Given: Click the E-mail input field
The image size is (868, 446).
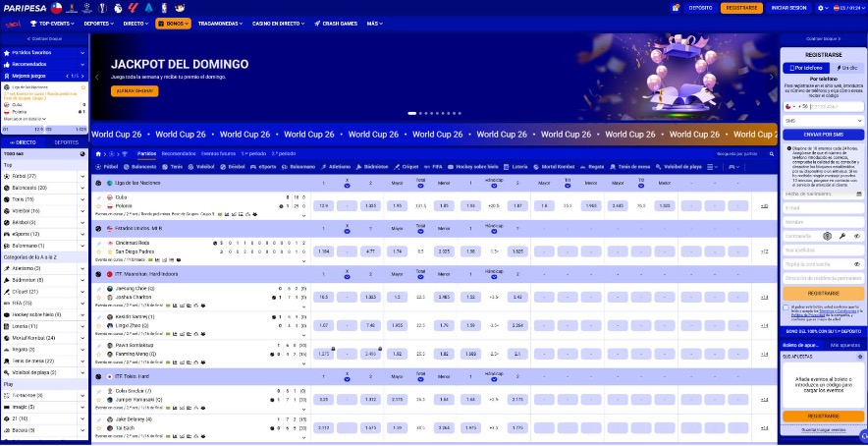Looking at the screenshot, I should pyautogui.click(x=823, y=207).
